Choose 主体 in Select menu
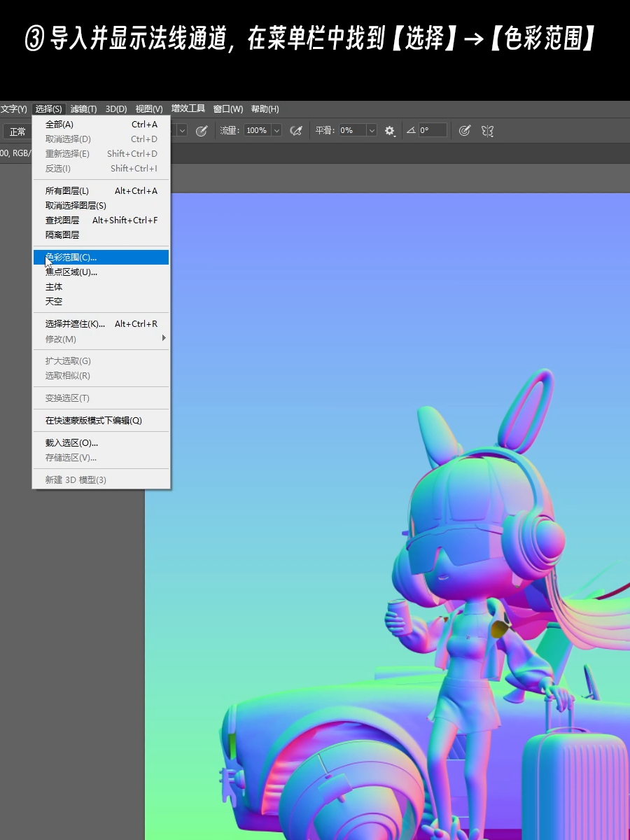This screenshot has width=630, height=840. click(x=101, y=287)
